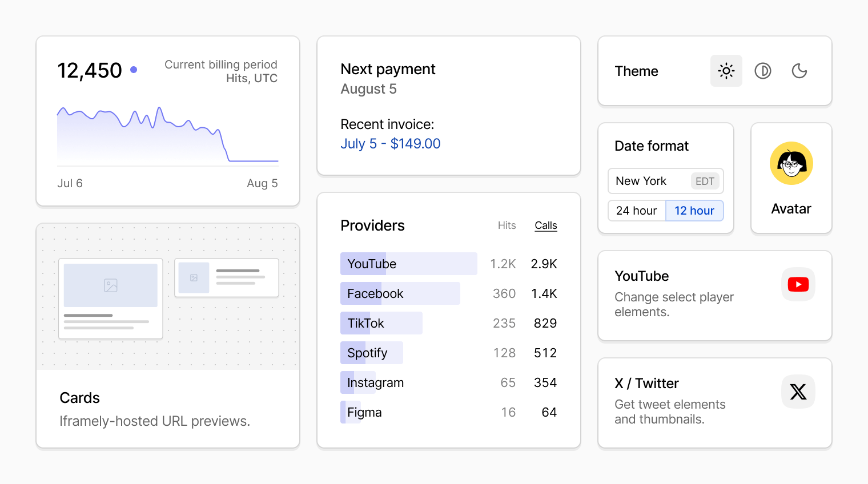Click Instagram hits value 65
Viewport: 868px width, 484px height.
point(508,382)
